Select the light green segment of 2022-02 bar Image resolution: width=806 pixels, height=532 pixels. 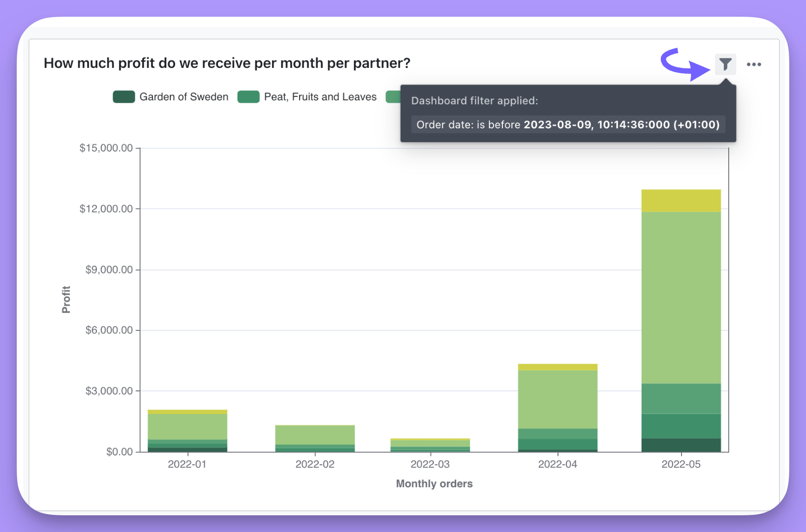pyautogui.click(x=315, y=435)
